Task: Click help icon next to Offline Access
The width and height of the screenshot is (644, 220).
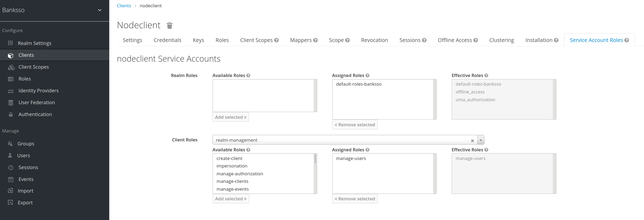Action: tap(476, 40)
